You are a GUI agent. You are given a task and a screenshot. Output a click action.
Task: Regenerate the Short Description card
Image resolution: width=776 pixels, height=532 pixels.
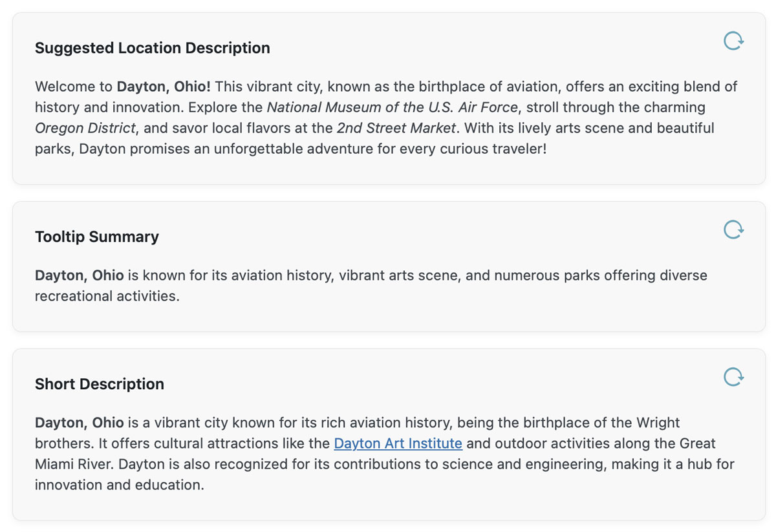point(733,377)
